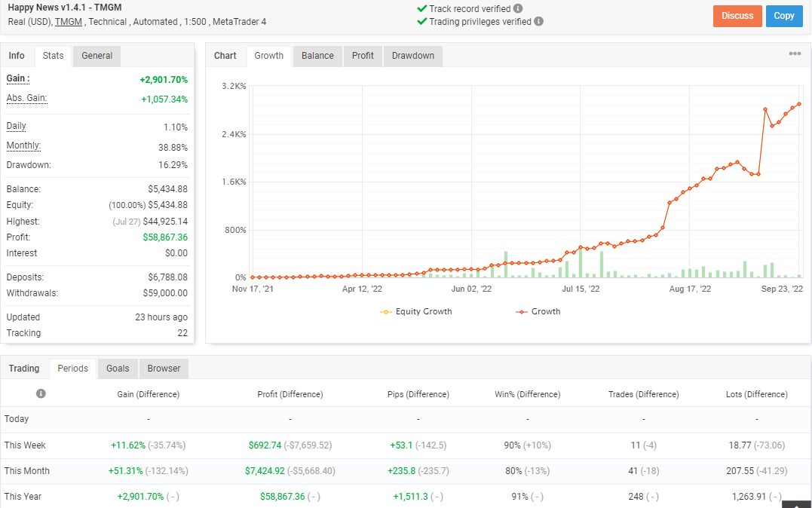Click the Pips (Difference) column header
Image resolution: width=812 pixels, height=508 pixels.
click(x=418, y=394)
